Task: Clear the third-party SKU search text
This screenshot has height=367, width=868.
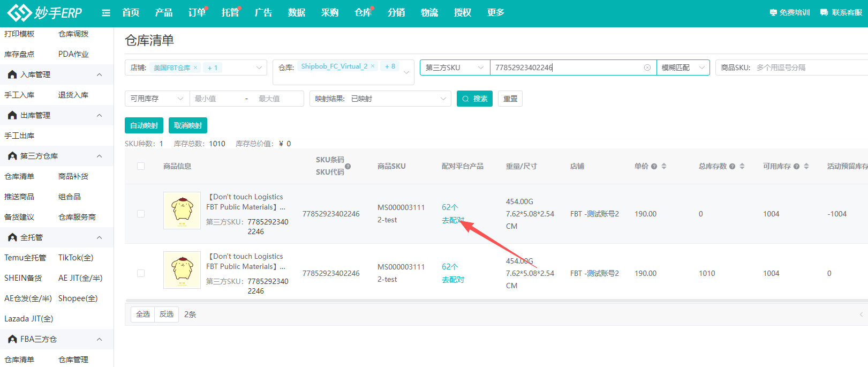Action: point(647,68)
